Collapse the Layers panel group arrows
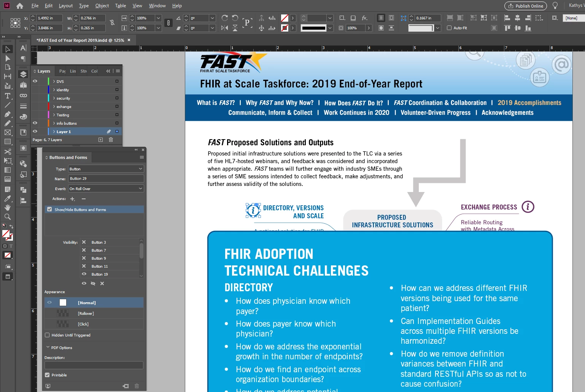The image size is (585, 392). point(108,71)
